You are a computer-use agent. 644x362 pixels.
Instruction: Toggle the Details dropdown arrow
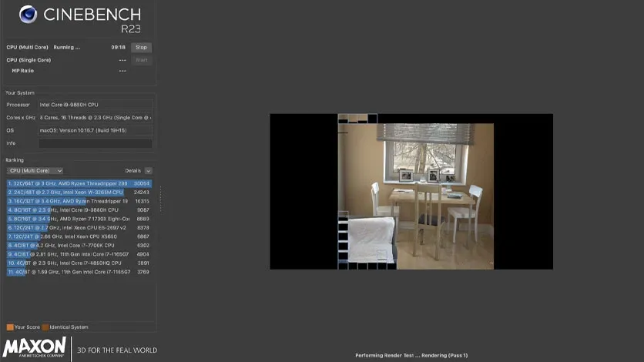pyautogui.click(x=148, y=171)
